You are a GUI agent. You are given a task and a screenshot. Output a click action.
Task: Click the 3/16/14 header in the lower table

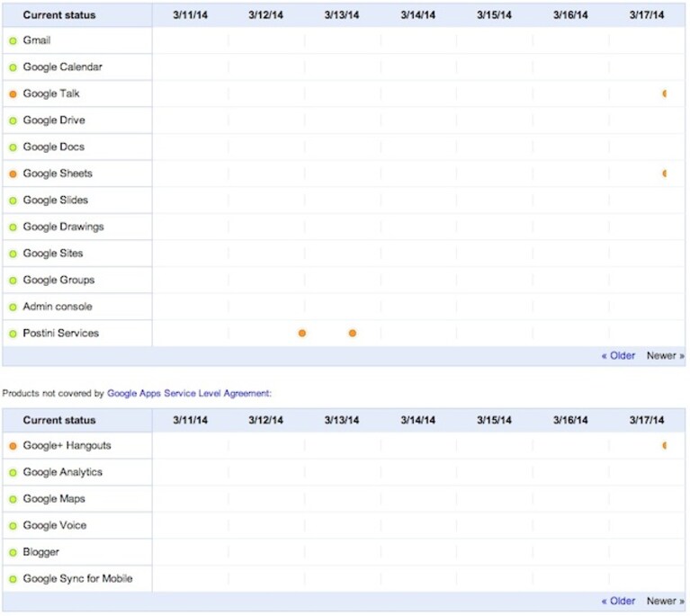point(570,420)
